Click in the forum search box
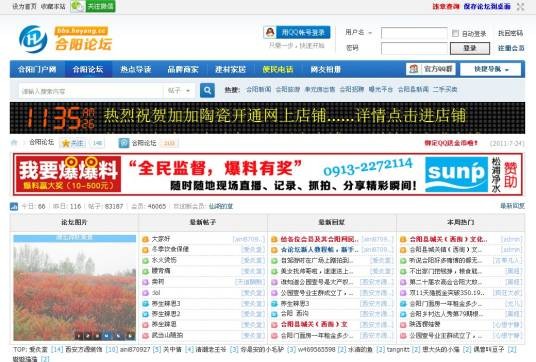Image resolution: width=536 pixels, height=362 pixels. (91, 91)
